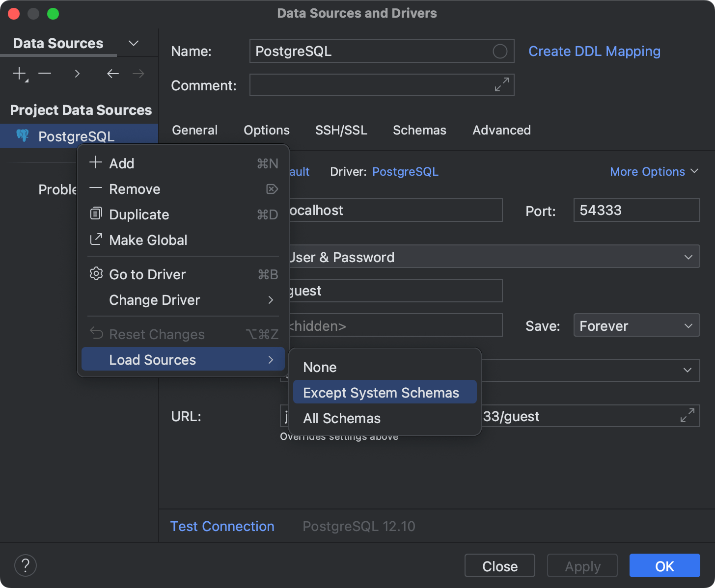Screen dimensions: 715x588
Task: Expand the Comment field with arrows icon
Action: (501, 85)
